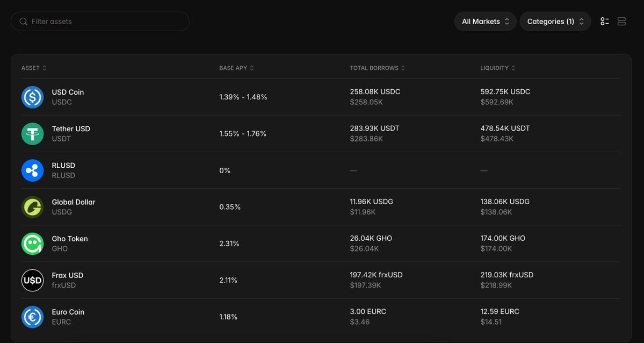Screen dimensions: 644x343
Task: Click the 283.93K USDT total borrows
Action: (374, 128)
